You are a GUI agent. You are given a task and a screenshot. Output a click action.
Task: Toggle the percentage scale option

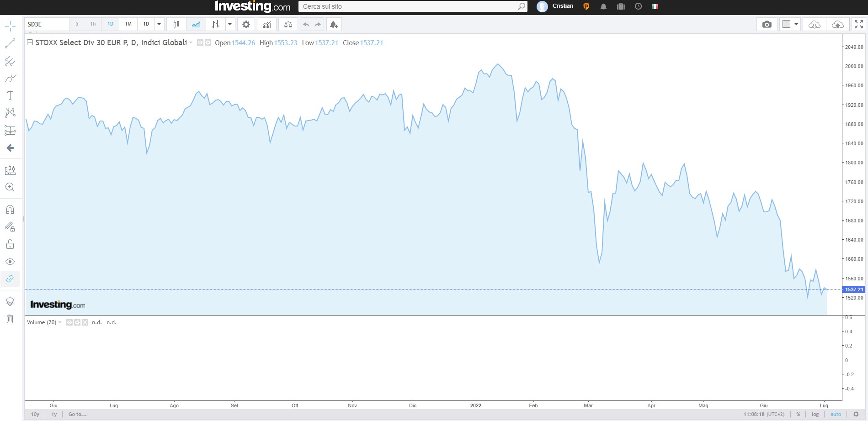798,414
